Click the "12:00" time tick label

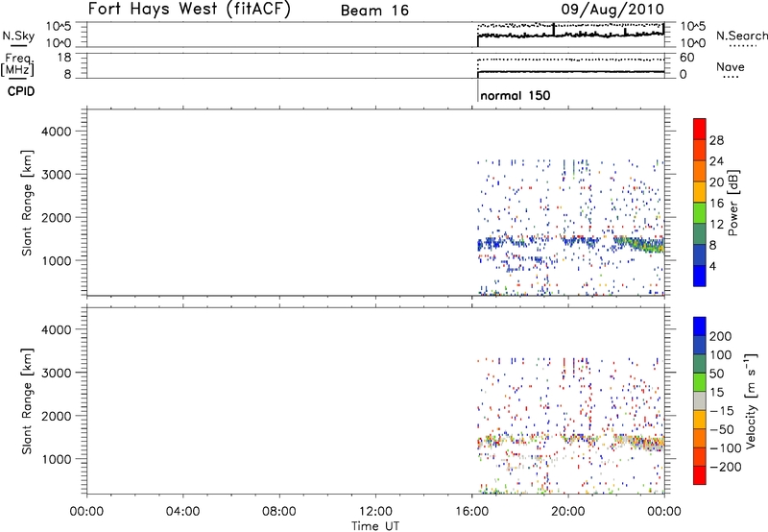(x=375, y=512)
